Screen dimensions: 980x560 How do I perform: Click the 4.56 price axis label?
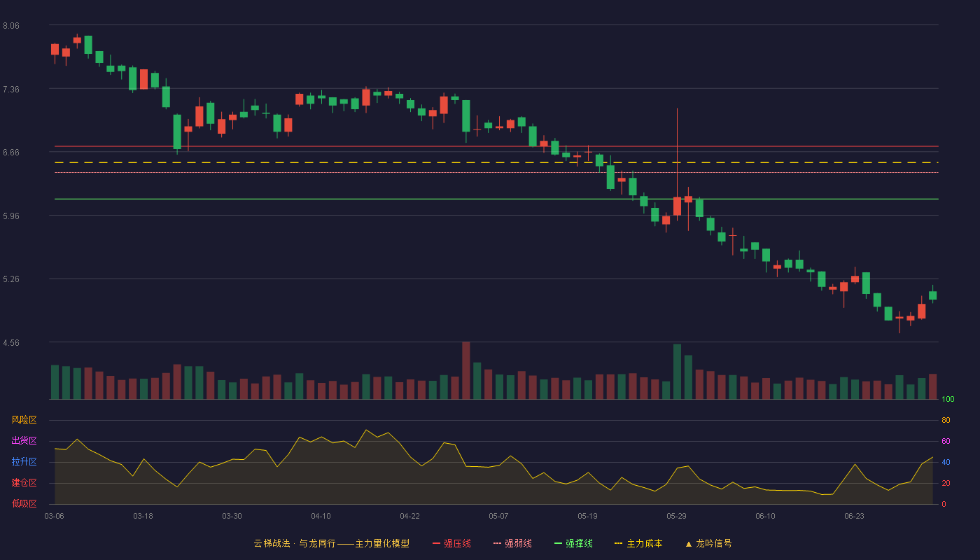click(11, 343)
